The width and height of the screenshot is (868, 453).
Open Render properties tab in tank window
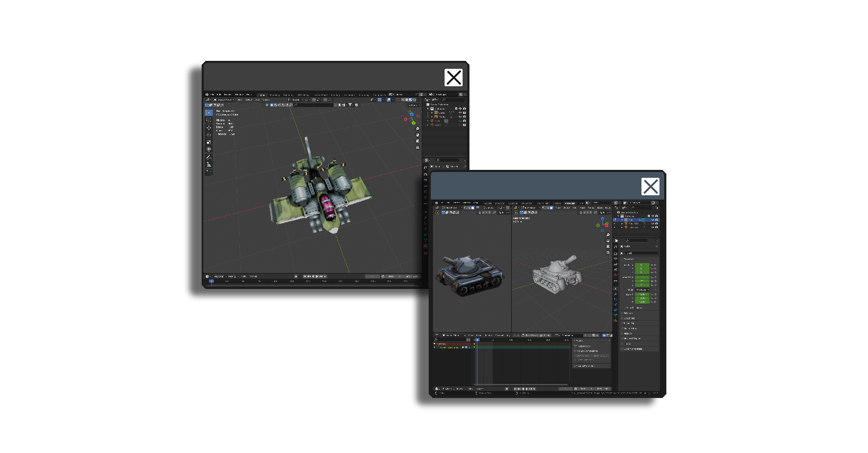(616, 253)
